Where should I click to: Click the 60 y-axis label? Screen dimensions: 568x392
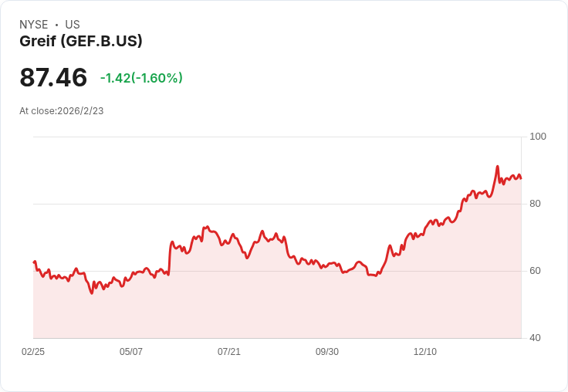click(x=535, y=271)
